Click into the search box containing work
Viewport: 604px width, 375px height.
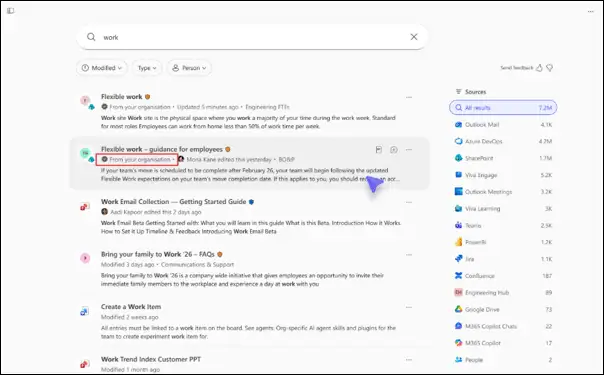252,37
